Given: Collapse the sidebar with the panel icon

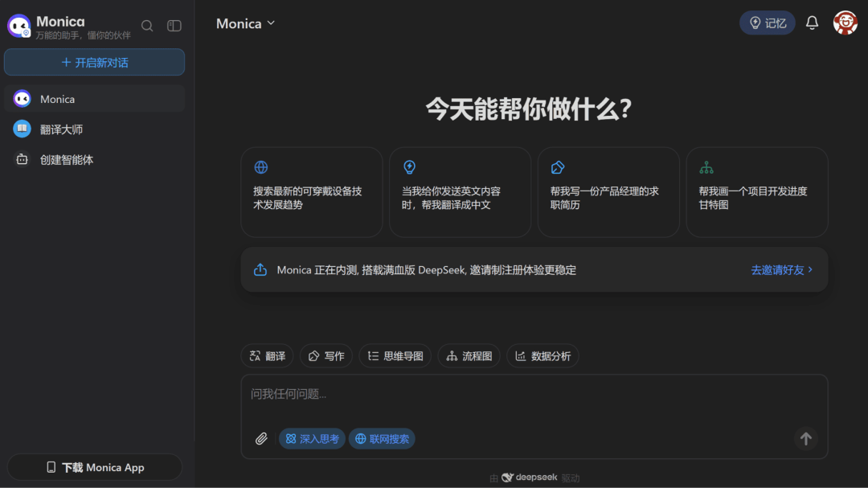Looking at the screenshot, I should click(x=174, y=26).
